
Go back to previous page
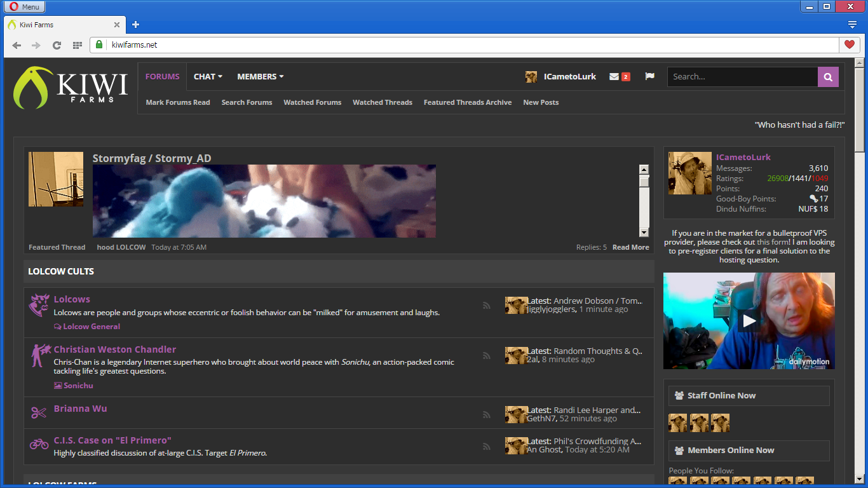(17, 45)
